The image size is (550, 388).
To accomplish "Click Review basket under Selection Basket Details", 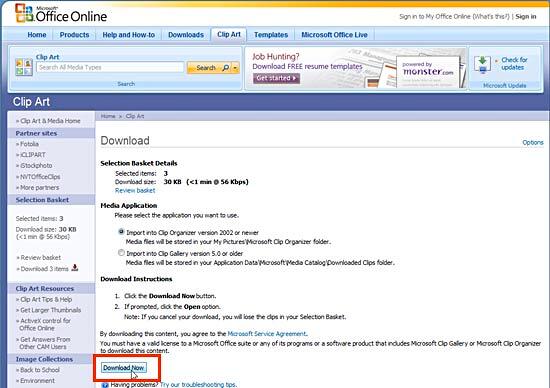I will pyautogui.click(x=135, y=190).
